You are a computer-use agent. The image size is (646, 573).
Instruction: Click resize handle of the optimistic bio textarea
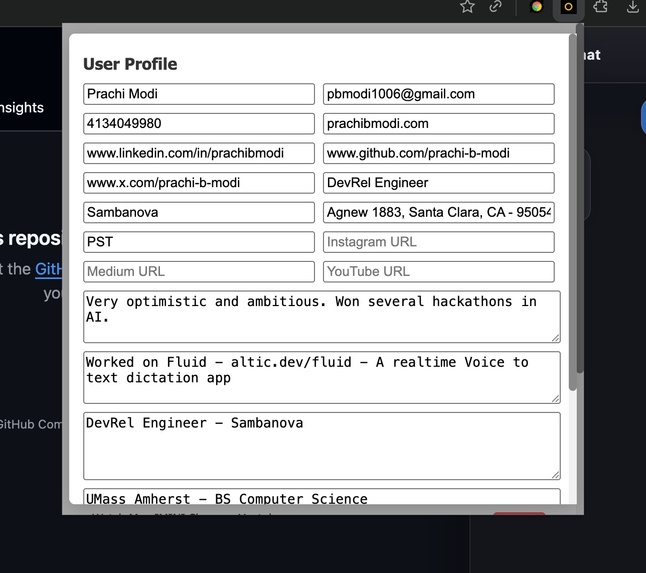[x=556, y=338]
